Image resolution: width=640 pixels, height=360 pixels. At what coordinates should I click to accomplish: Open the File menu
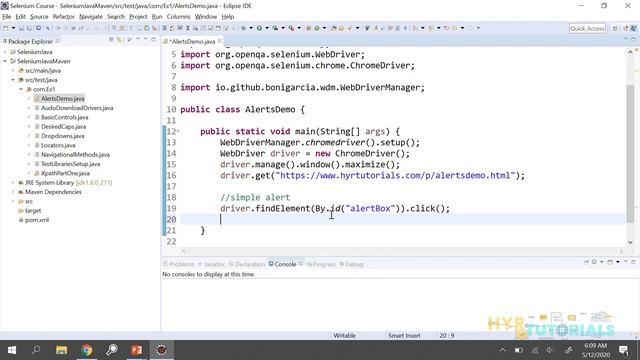pos(7,17)
